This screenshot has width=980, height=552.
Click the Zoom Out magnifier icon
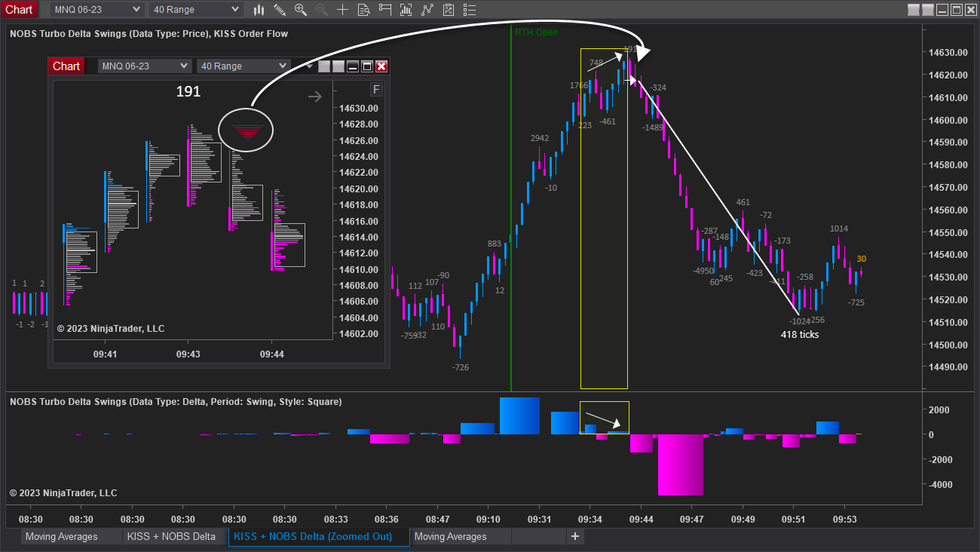pyautogui.click(x=322, y=10)
